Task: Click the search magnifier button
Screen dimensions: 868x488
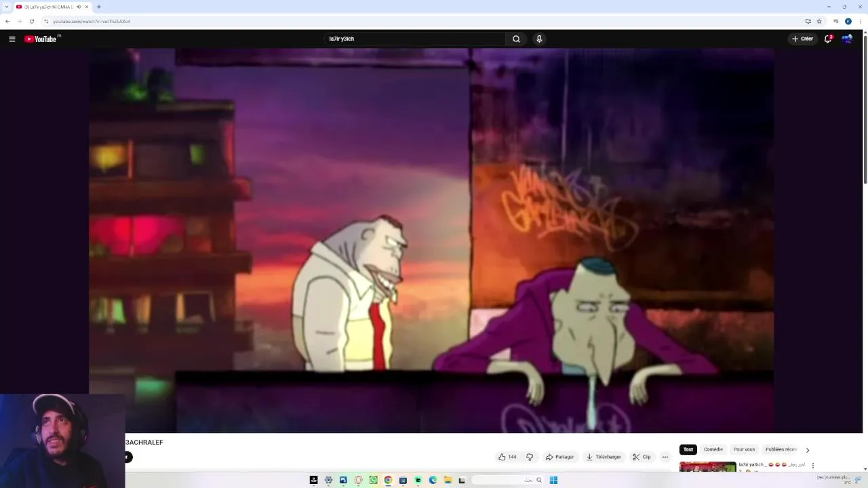Action: (516, 39)
